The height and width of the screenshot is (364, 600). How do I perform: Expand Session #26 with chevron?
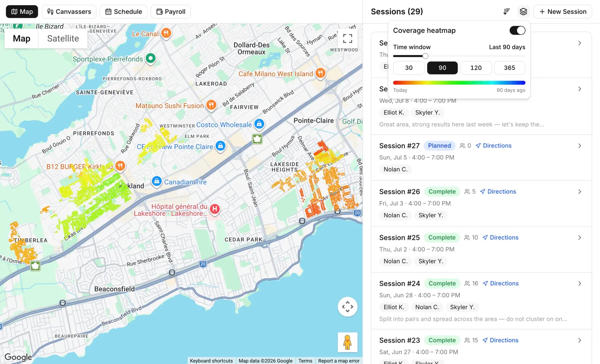579,192
